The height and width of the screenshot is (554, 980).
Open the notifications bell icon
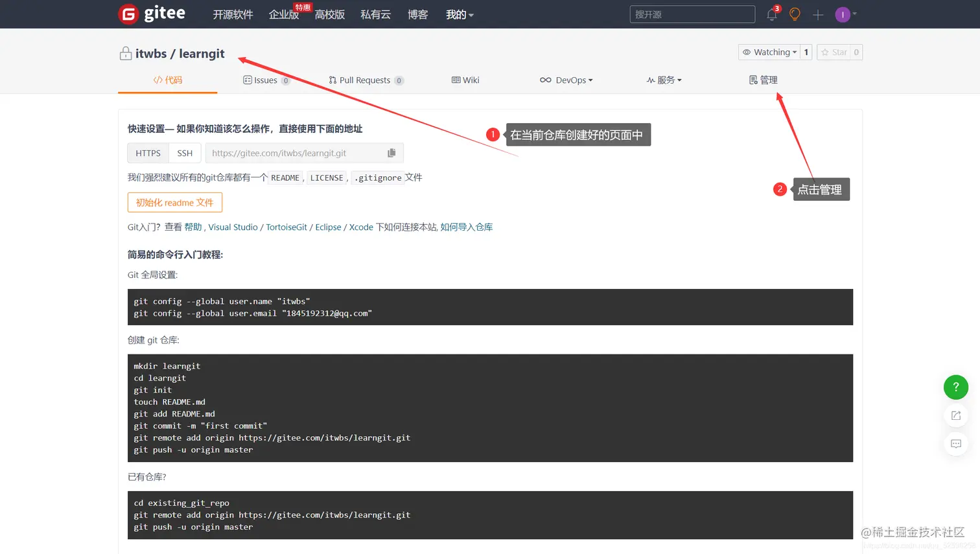point(771,14)
